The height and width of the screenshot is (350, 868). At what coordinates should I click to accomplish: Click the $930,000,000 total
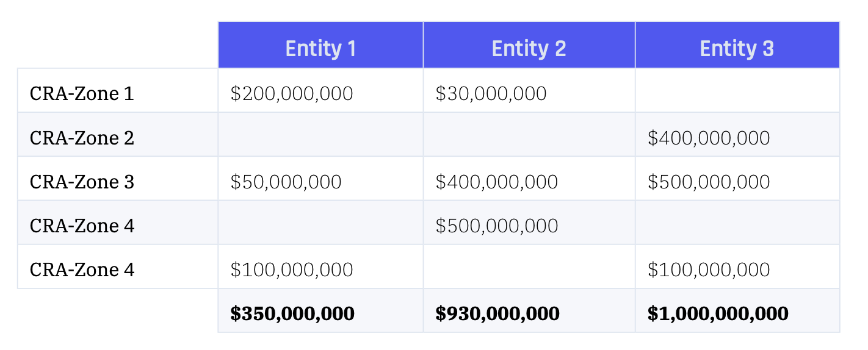497,313
